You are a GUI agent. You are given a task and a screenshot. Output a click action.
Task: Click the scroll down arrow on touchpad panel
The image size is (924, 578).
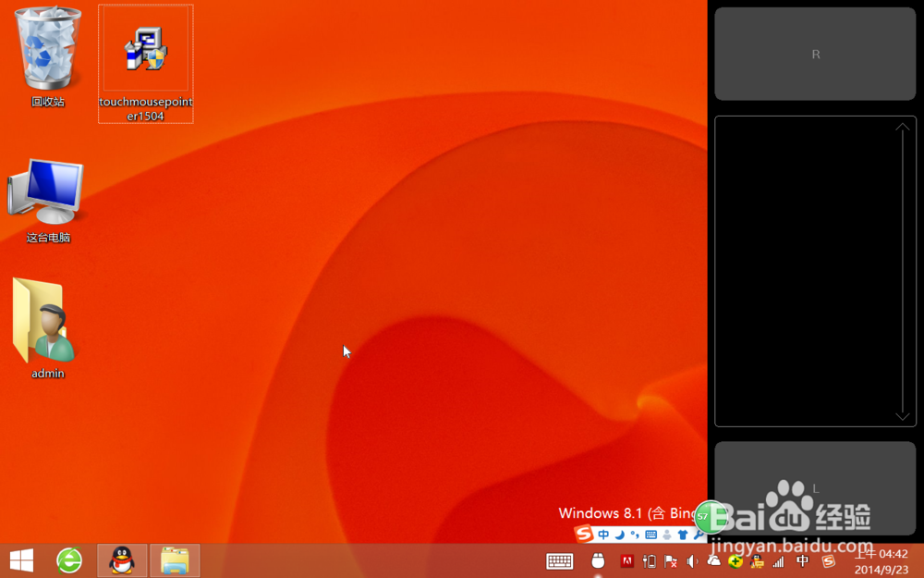[902, 415]
